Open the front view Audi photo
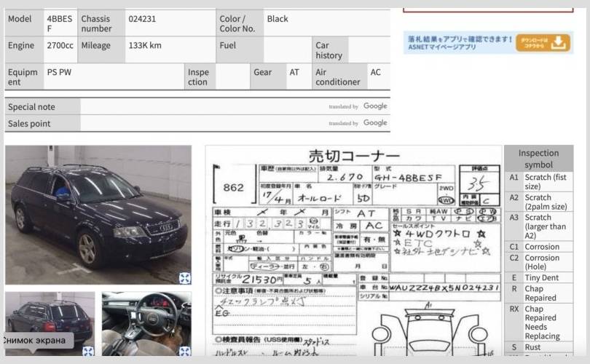The image size is (590, 364). click(x=98, y=215)
